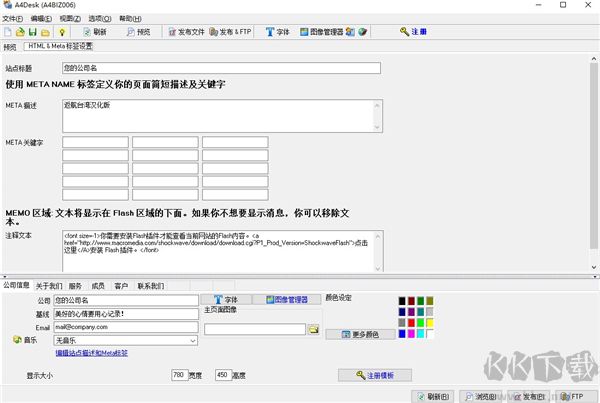Switch to the 公司信息 tab

click(16, 285)
